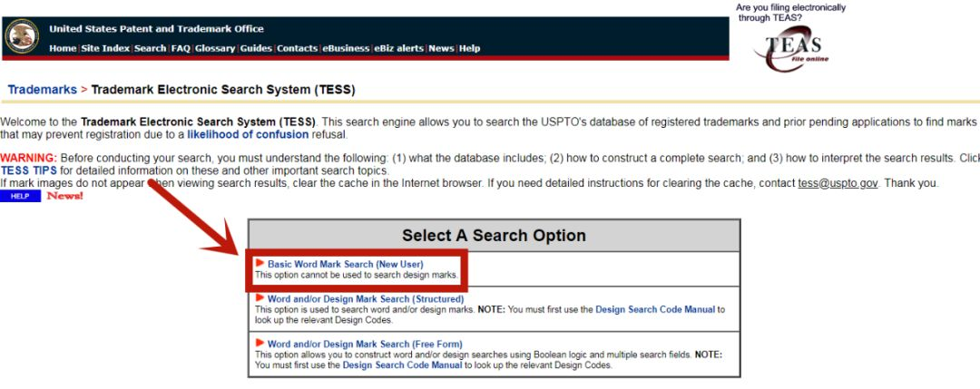Click the USPTO seal logo
Screen dimensions: 980x389
point(22,36)
